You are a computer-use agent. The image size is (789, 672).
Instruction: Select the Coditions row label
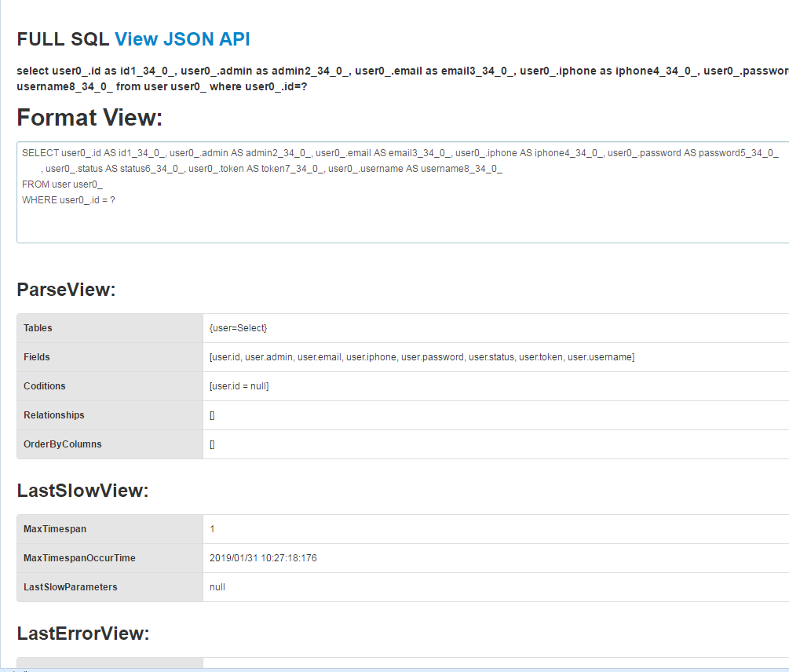44,386
